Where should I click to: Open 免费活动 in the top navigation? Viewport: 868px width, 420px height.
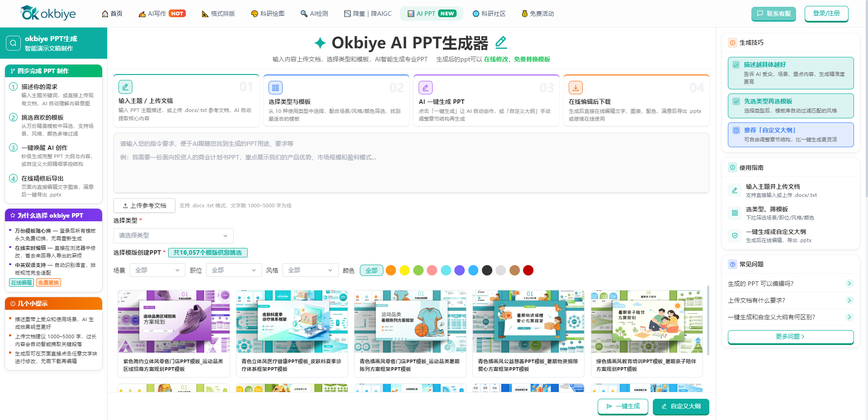[x=538, y=14]
